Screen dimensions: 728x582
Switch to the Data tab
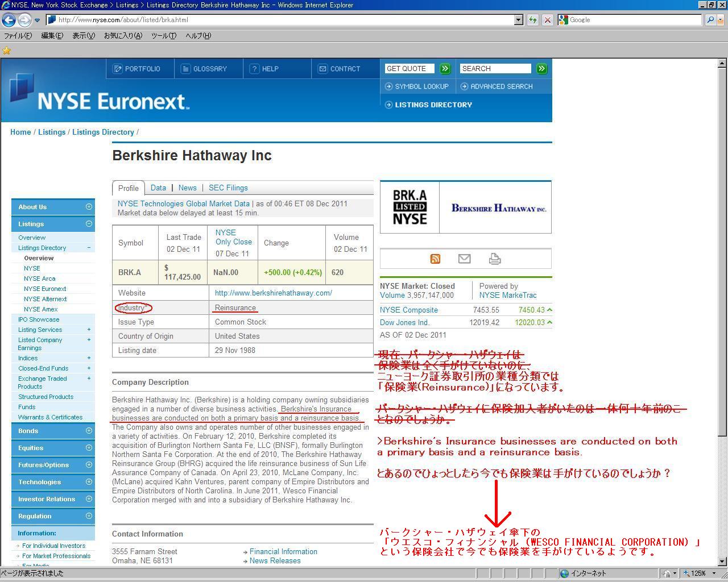tap(158, 188)
